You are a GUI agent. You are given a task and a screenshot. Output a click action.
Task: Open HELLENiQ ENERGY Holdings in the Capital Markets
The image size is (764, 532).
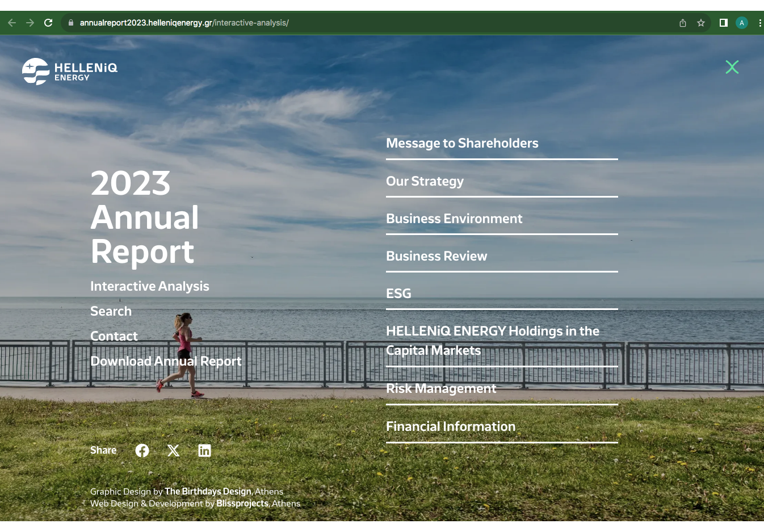(493, 341)
